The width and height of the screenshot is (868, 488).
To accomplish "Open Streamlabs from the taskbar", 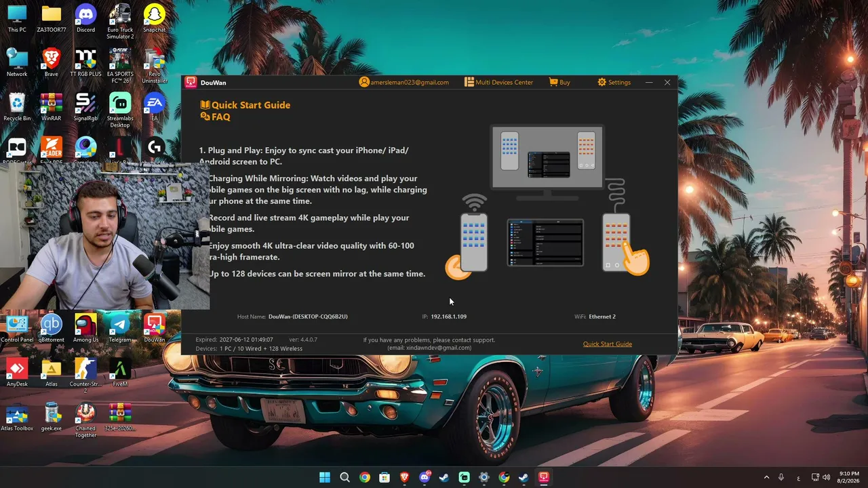I will coord(464,477).
